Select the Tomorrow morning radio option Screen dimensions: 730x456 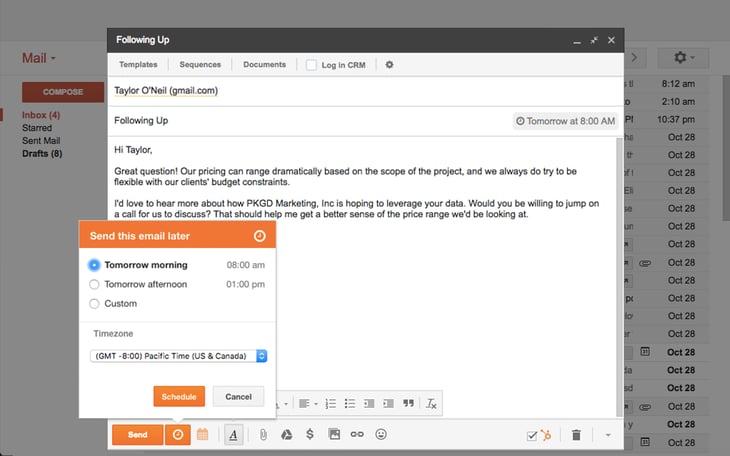(94, 266)
